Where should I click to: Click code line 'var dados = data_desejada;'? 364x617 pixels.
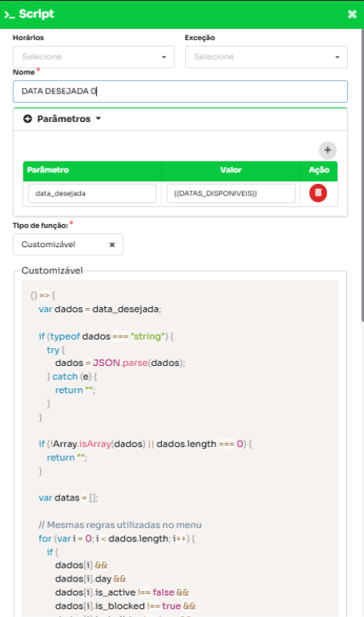[x=99, y=310]
